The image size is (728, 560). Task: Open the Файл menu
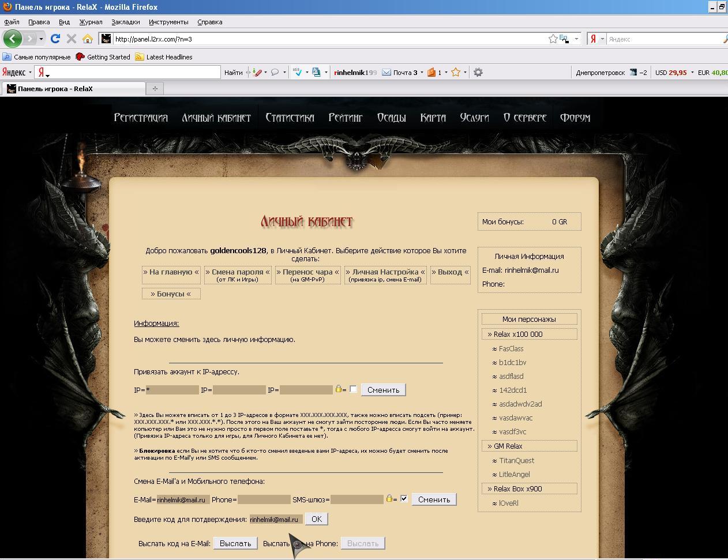pyautogui.click(x=12, y=22)
